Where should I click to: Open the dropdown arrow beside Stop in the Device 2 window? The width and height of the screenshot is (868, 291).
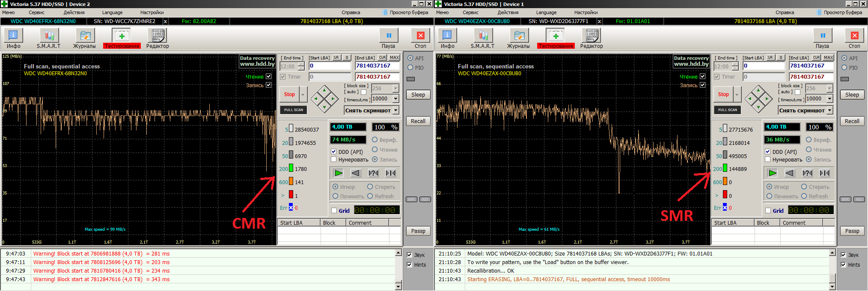(x=303, y=94)
